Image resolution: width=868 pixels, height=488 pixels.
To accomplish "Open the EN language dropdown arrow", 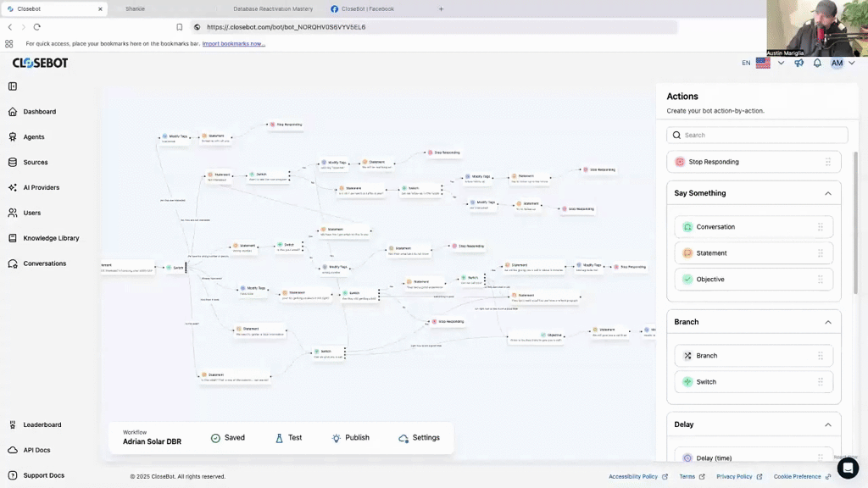I will [781, 63].
